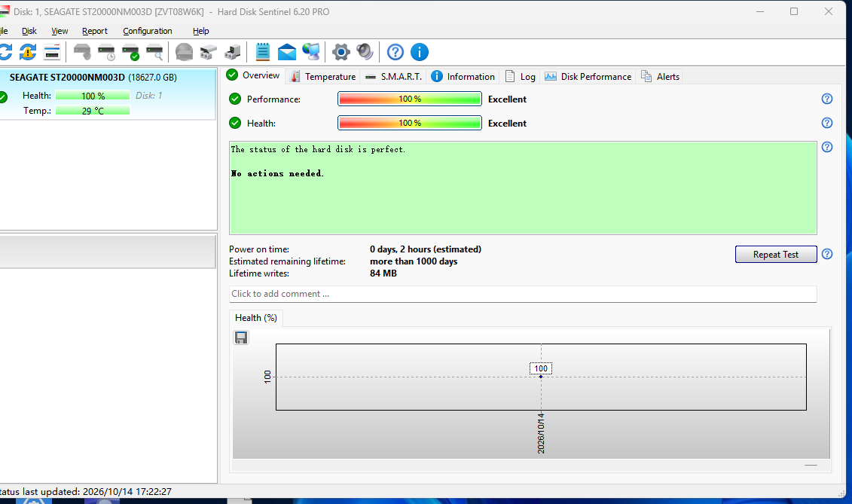Open the Help menu
The image size is (852, 504).
[201, 31]
